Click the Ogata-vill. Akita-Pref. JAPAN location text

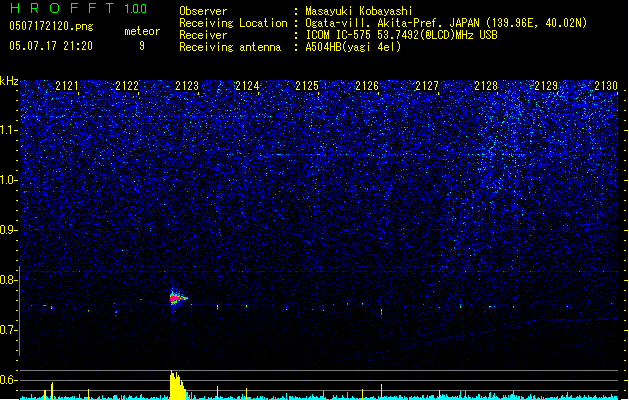click(446, 23)
